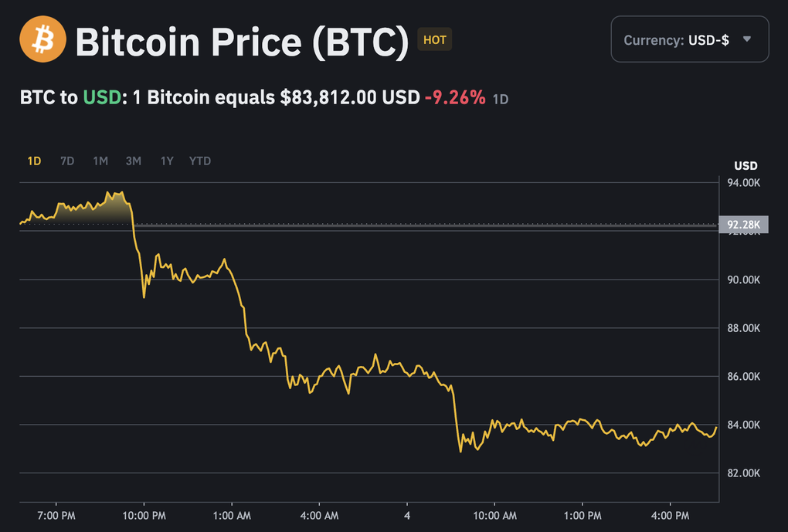This screenshot has height=532, width=788.
Task: Click the arrow caret in the currency selector
Action: [746, 39]
